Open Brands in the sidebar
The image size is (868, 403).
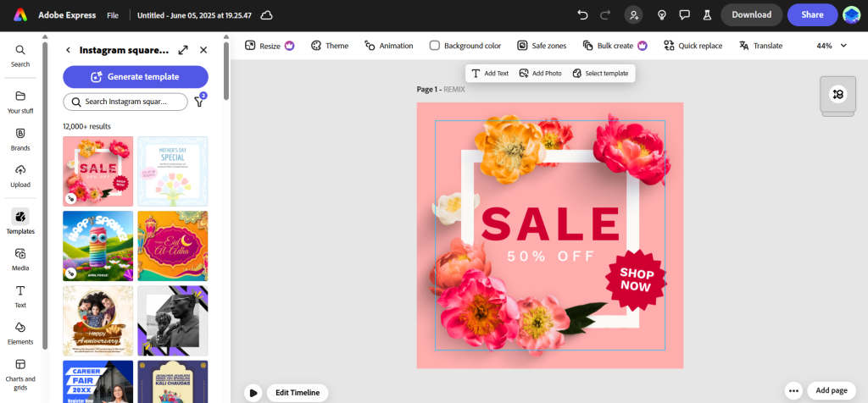20,140
